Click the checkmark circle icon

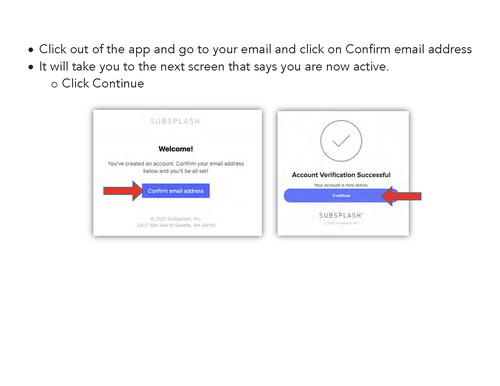[x=341, y=141]
